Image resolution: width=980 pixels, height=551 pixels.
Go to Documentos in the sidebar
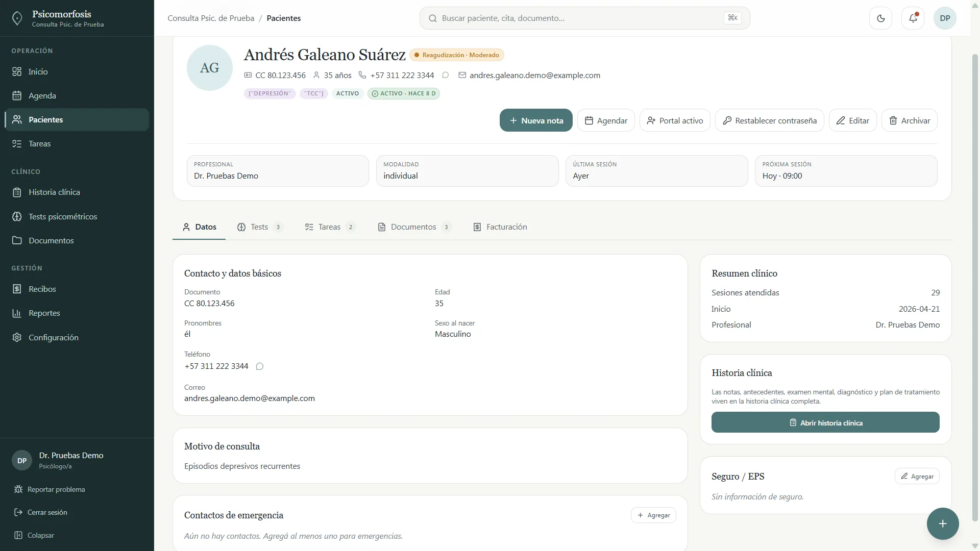pyautogui.click(x=77, y=241)
